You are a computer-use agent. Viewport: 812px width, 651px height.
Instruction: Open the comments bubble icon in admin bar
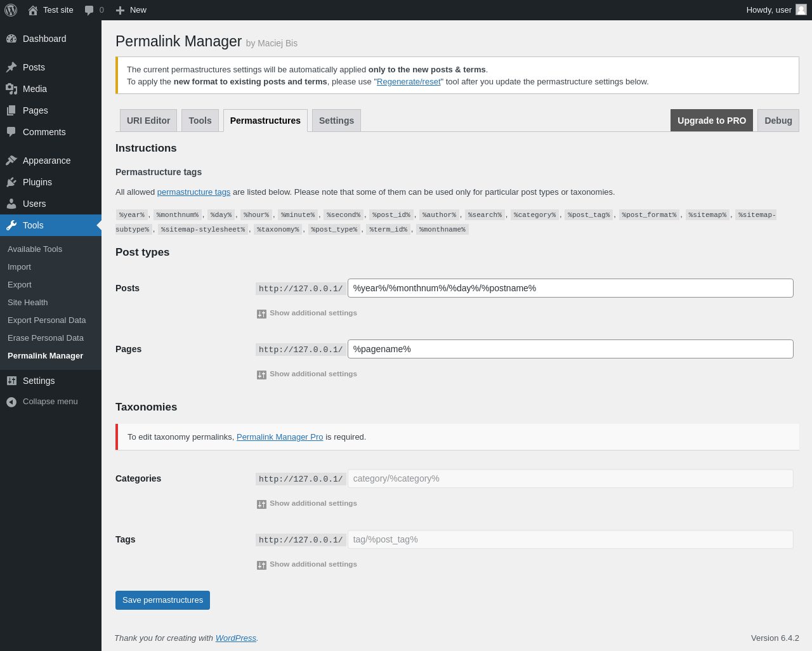click(89, 10)
